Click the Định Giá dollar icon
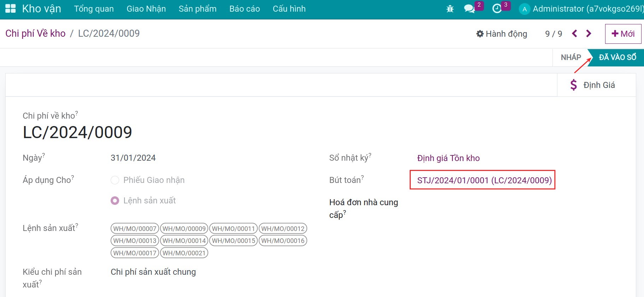644x297 pixels. click(574, 85)
